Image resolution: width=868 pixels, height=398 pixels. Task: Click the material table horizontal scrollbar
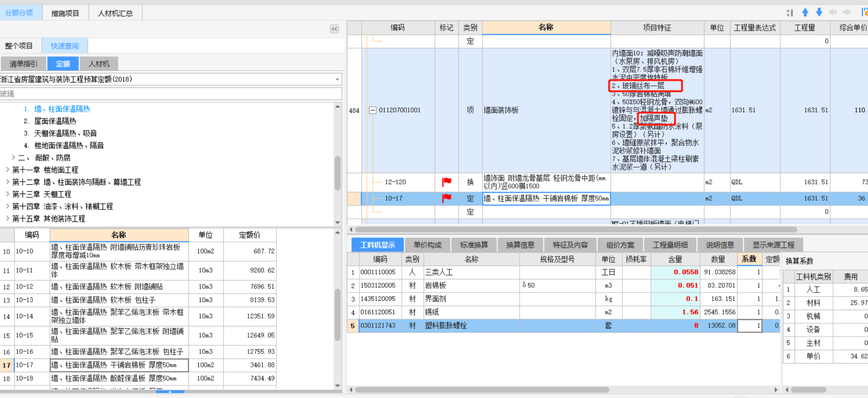[x=482, y=390]
